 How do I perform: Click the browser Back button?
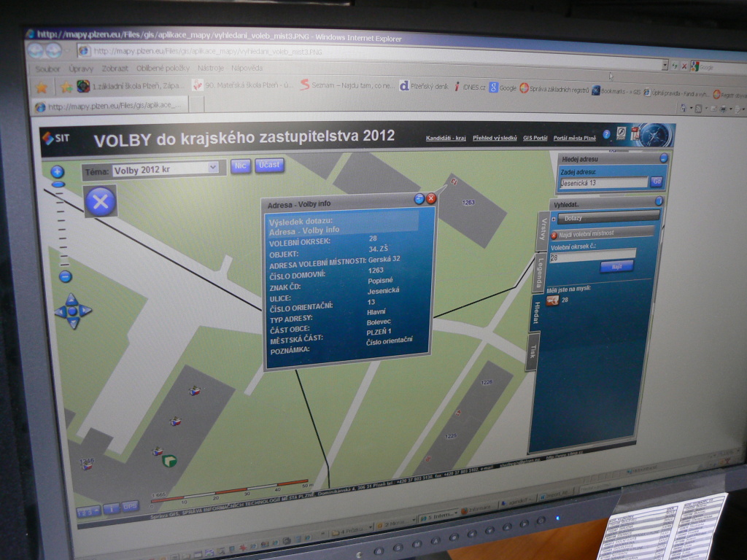point(36,50)
